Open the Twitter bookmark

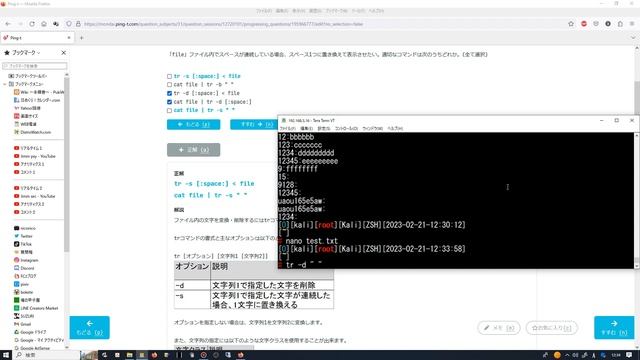(x=23, y=236)
